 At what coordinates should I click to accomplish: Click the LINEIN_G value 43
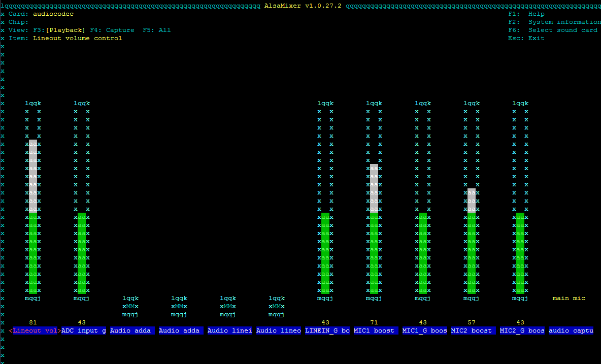[x=325, y=322]
